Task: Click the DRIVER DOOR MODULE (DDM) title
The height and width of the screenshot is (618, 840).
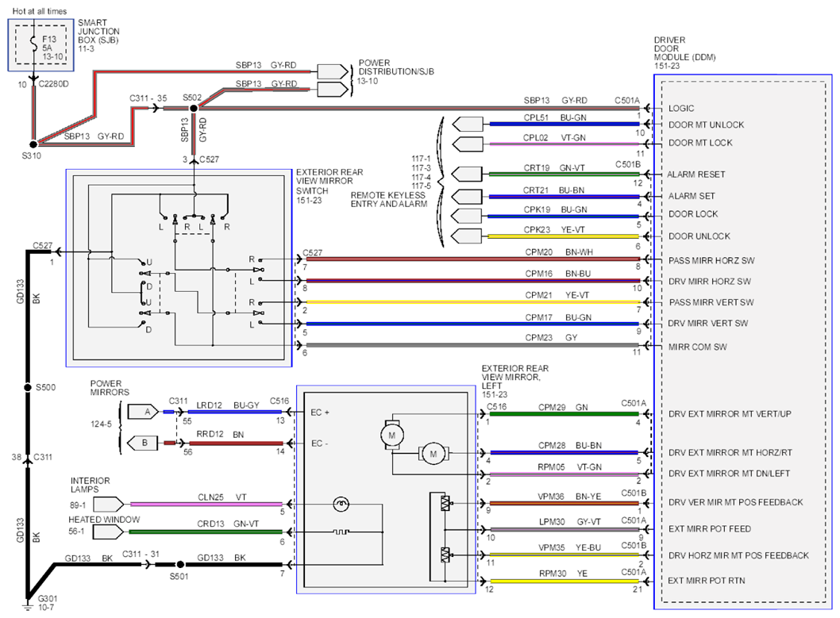Action: [684, 48]
